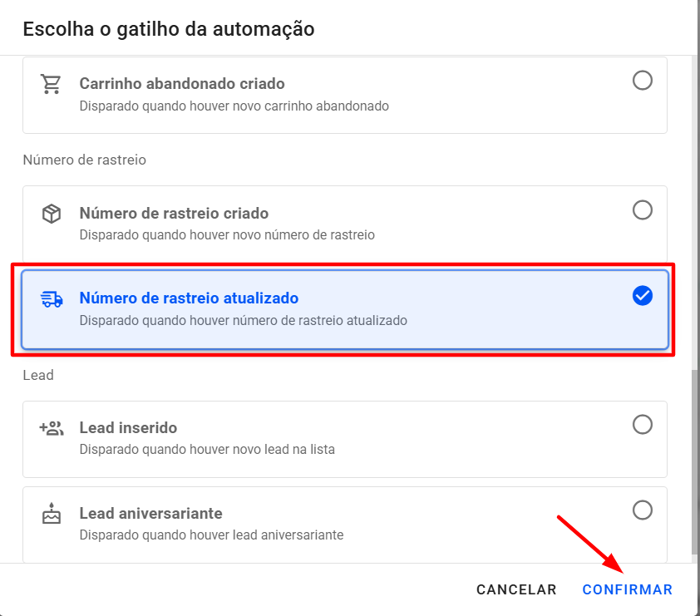700x616 pixels.
Task: Click the shopping cart icon
Action: click(52, 85)
